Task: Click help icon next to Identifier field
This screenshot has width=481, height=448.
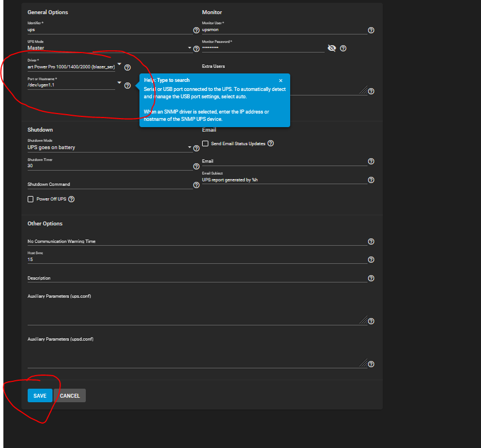Action: point(196,31)
